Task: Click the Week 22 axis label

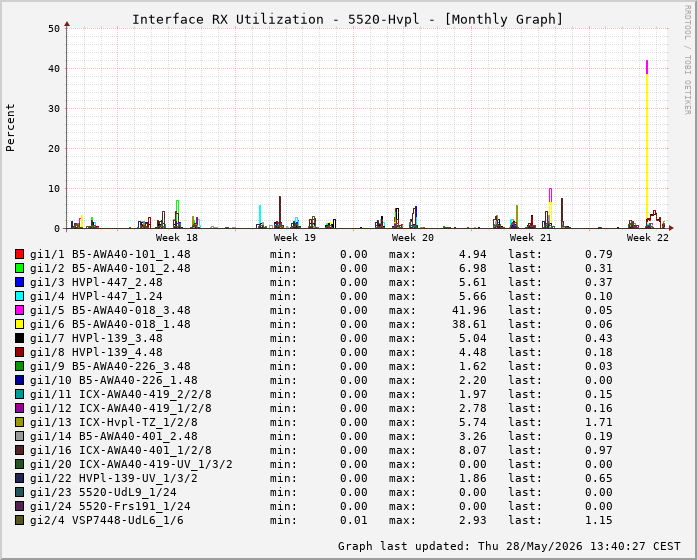Action: 648,238
